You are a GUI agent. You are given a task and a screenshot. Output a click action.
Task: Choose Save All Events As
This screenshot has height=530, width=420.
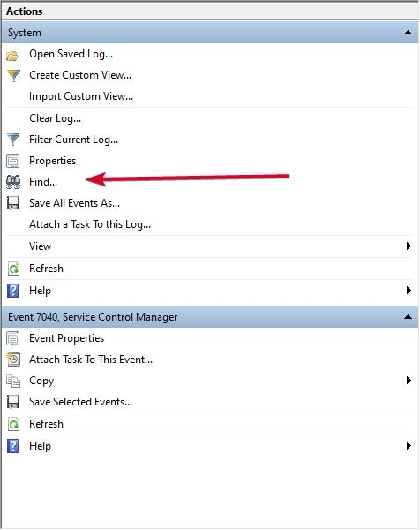(x=74, y=203)
